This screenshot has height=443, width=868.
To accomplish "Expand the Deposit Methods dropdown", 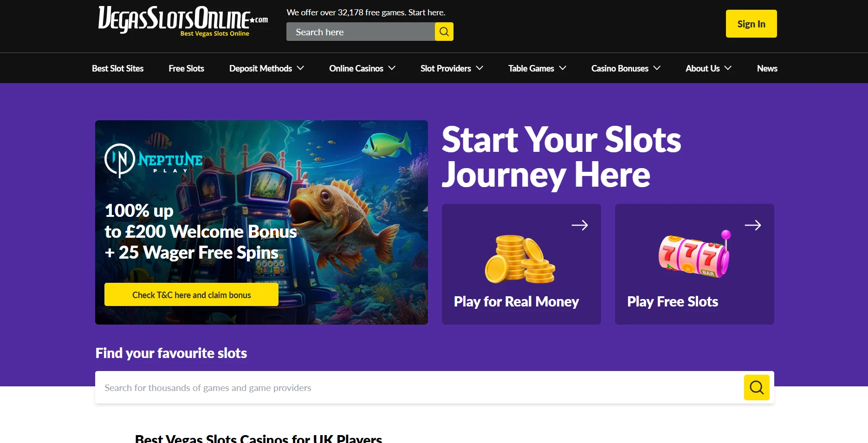I will (267, 68).
